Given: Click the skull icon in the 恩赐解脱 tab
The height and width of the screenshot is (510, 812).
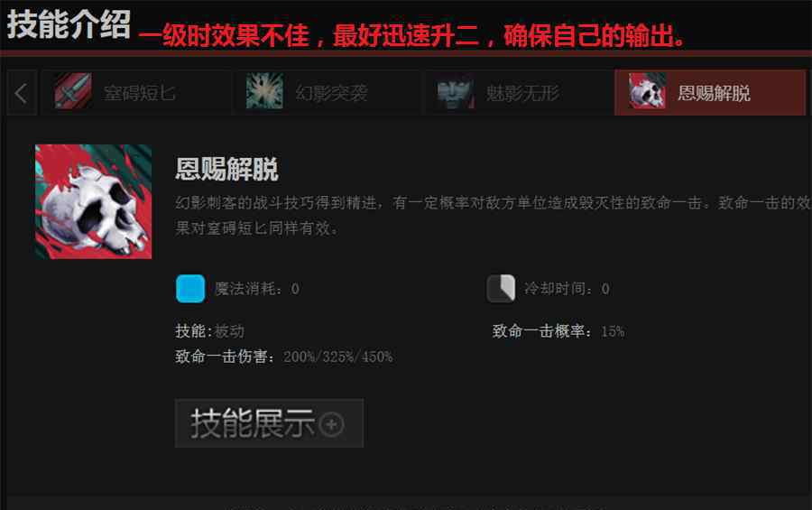Looking at the screenshot, I should [647, 91].
